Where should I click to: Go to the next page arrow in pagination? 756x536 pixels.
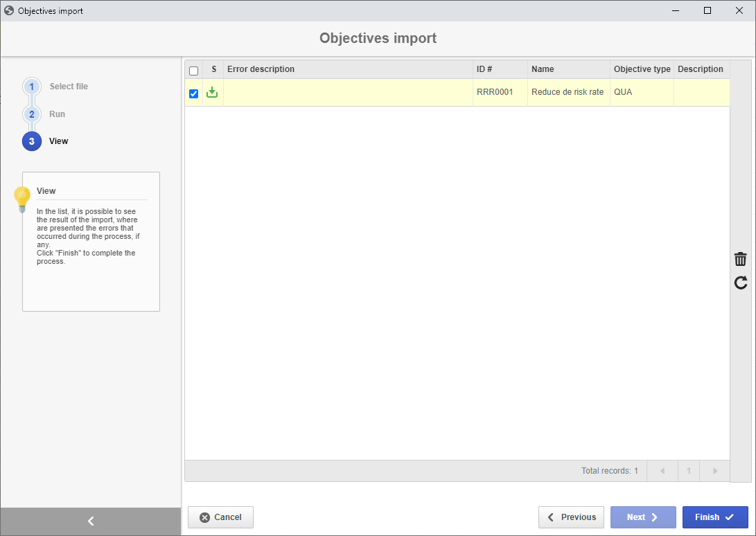pos(715,471)
